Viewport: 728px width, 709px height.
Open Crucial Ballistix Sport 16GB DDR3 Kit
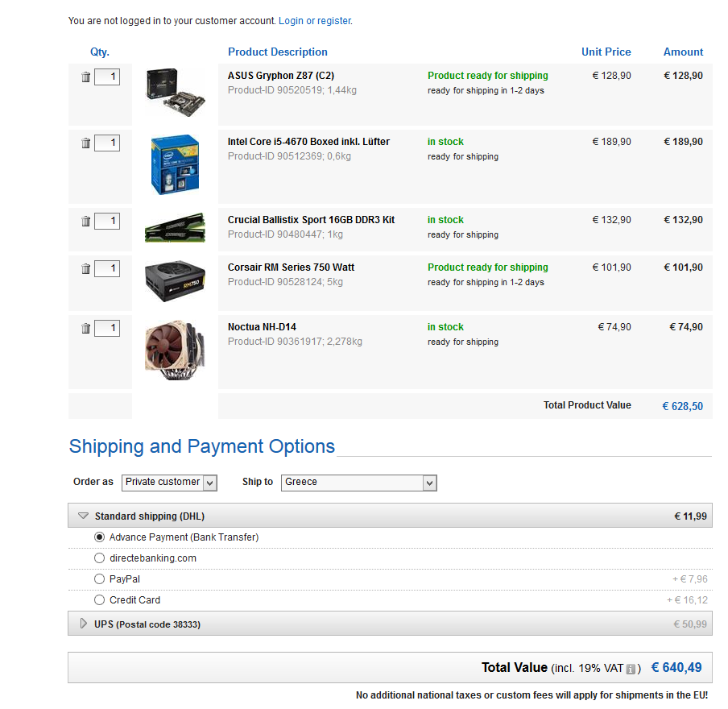tap(311, 220)
